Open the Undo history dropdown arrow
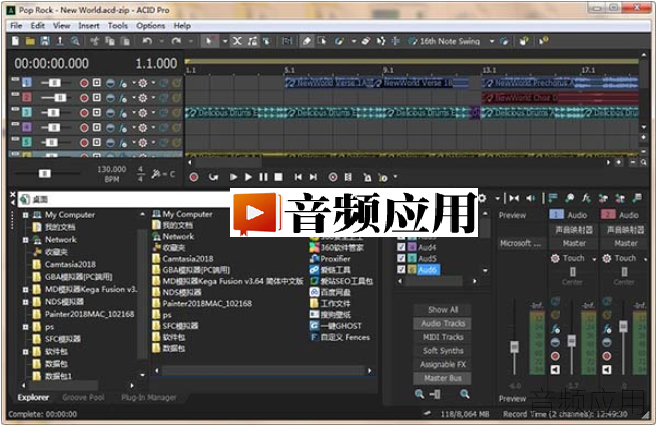 pyautogui.click(x=161, y=41)
